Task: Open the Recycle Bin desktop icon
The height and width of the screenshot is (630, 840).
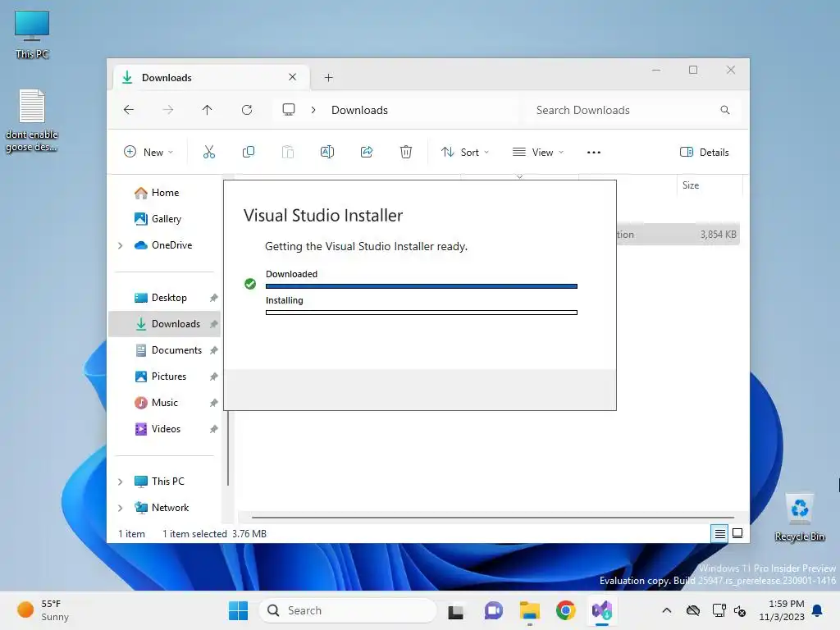Action: (800, 517)
